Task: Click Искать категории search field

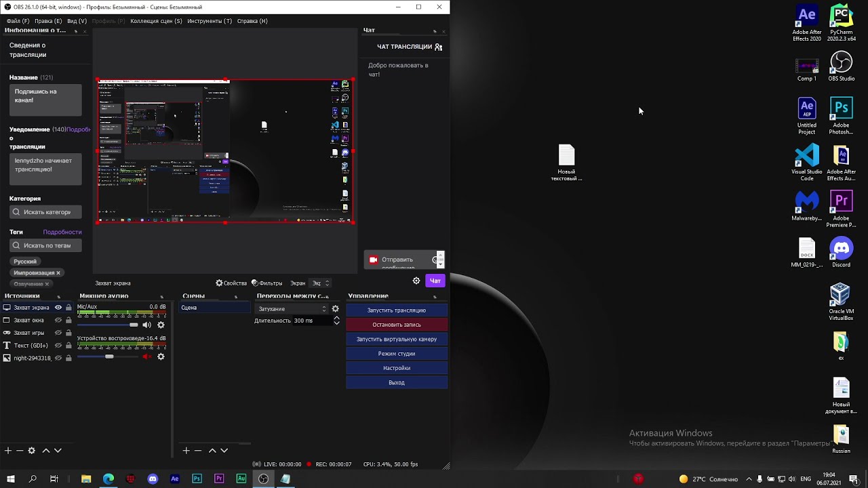Action: coord(45,212)
